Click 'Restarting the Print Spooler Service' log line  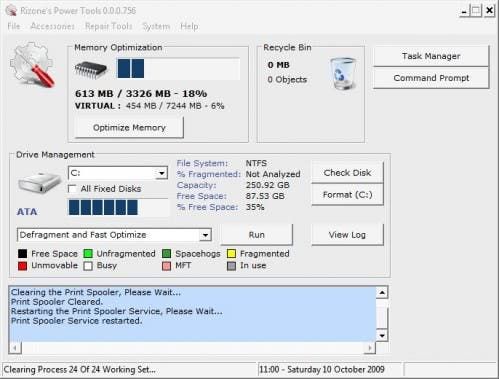[117, 311]
